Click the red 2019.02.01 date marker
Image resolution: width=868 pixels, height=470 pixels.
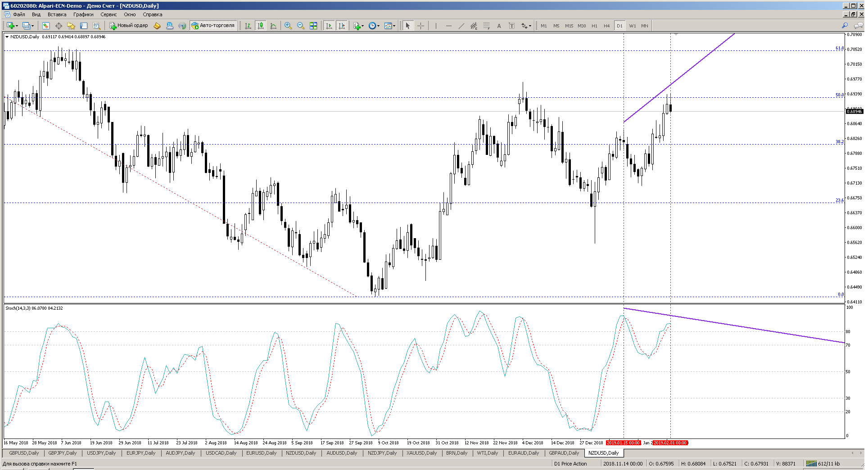(670, 443)
